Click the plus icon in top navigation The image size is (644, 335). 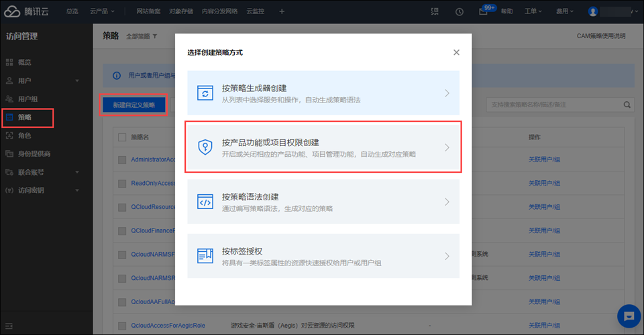point(282,11)
